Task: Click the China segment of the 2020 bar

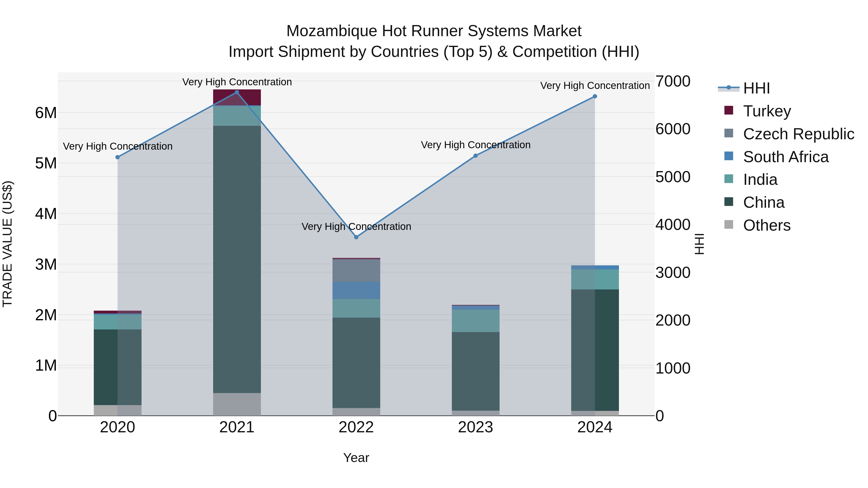Action: [118, 367]
